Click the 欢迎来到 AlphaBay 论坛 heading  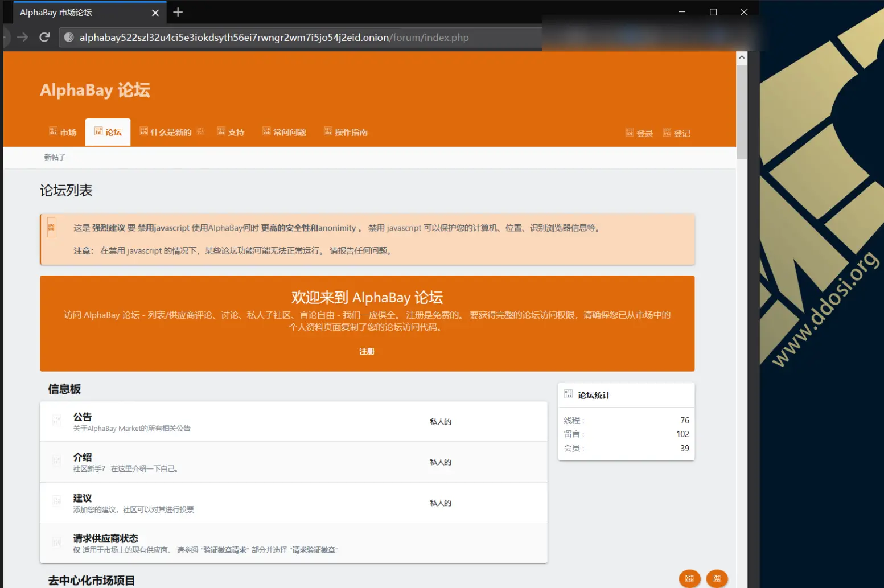click(x=367, y=298)
